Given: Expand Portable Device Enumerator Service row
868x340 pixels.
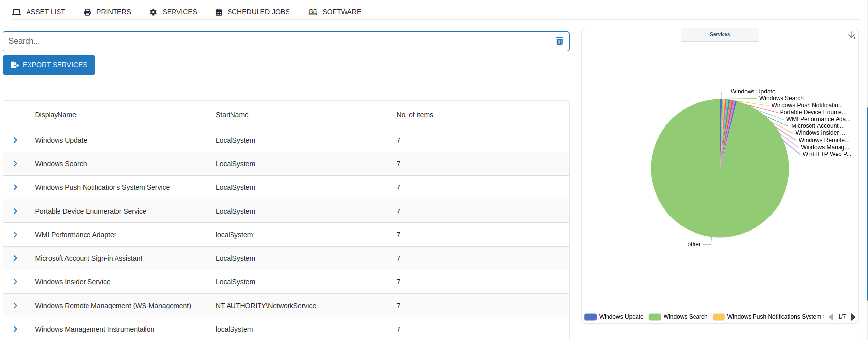Looking at the screenshot, I should (15, 211).
